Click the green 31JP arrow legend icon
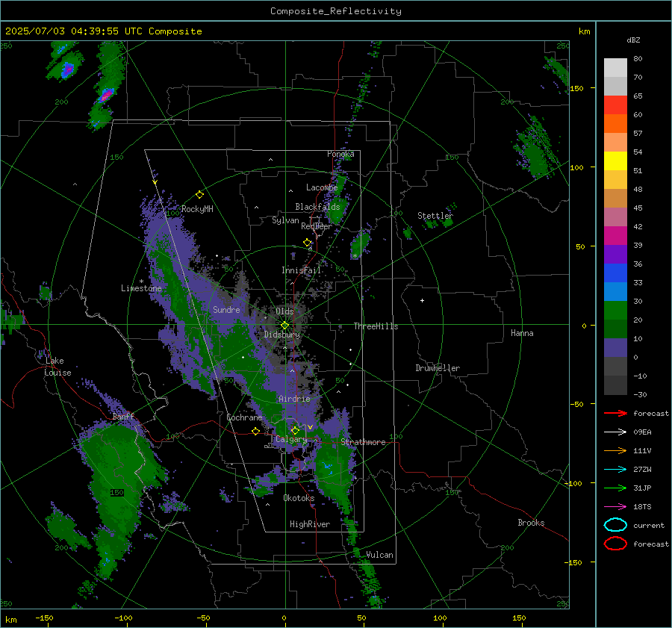Screen dimensions: 672x628 tap(615, 488)
